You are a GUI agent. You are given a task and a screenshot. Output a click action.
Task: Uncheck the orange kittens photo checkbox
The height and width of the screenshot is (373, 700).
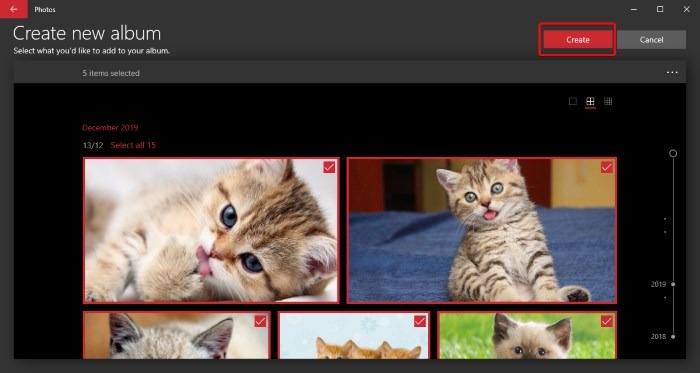(x=420, y=321)
